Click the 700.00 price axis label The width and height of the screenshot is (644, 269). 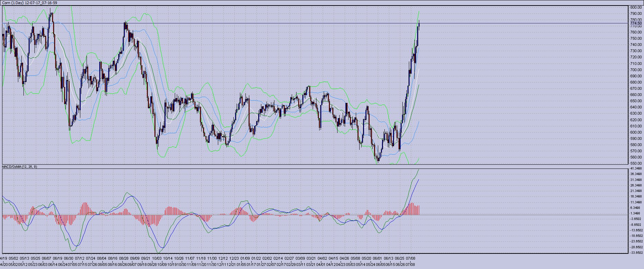click(635, 70)
